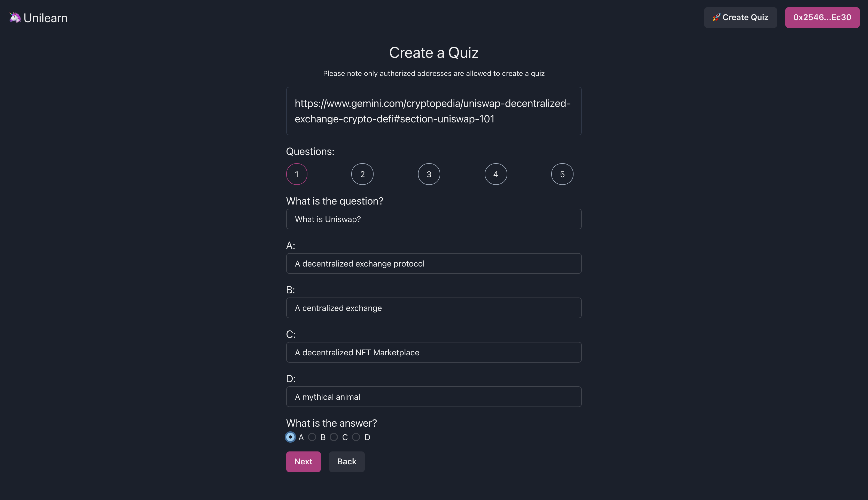Select answer choice C radio button

tap(334, 437)
